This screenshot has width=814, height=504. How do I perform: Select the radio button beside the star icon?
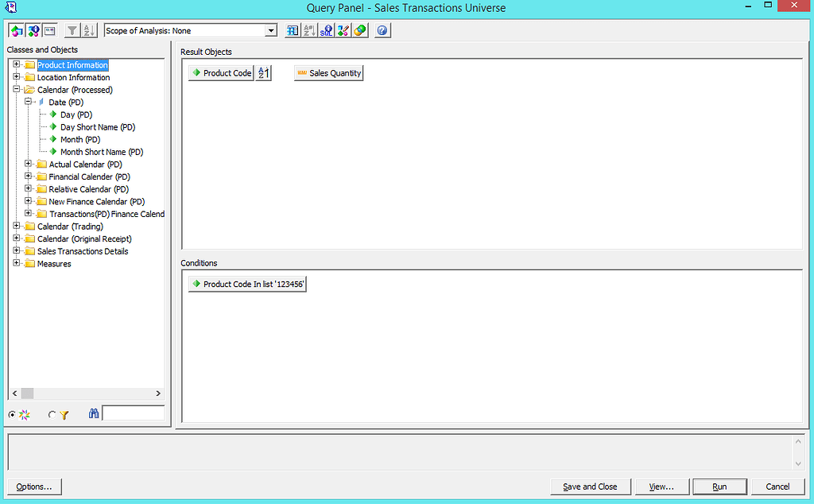click(12, 414)
